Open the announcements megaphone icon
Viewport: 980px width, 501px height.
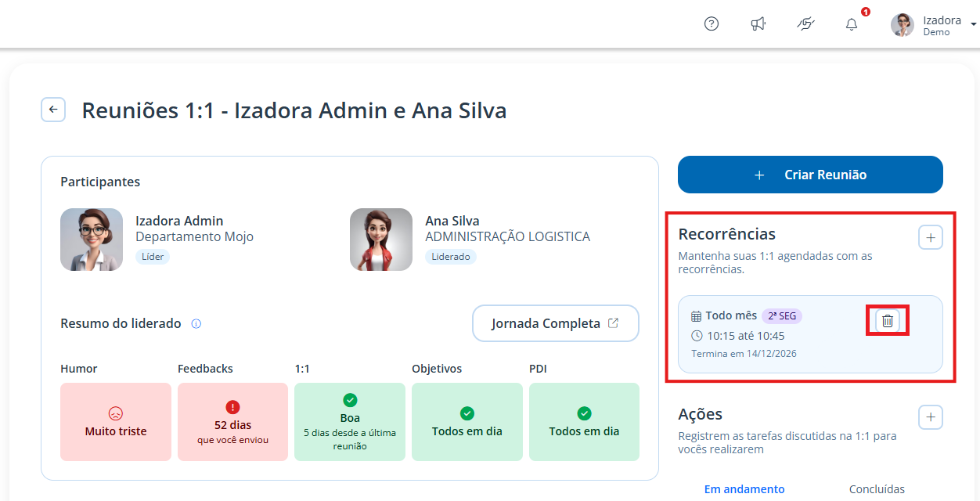pos(758,24)
